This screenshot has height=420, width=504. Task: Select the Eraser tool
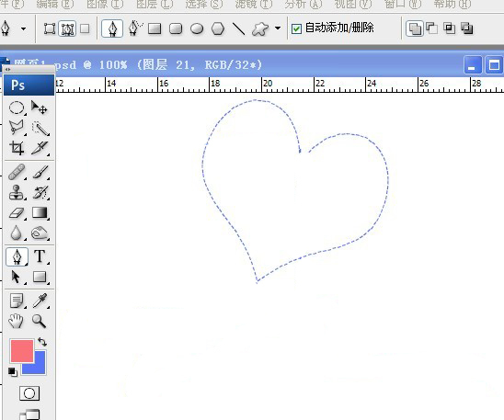coord(17,213)
